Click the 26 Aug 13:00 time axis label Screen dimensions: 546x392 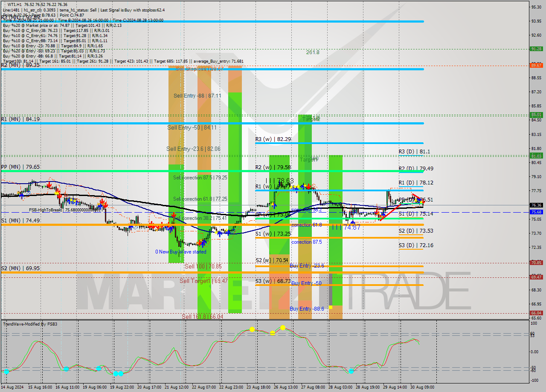coord(286,388)
